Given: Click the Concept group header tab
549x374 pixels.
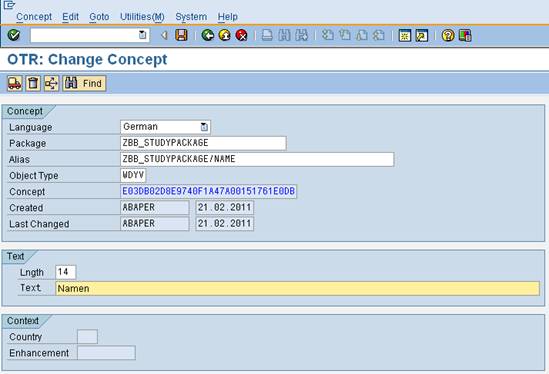Looking at the screenshot, I should coord(25,111).
